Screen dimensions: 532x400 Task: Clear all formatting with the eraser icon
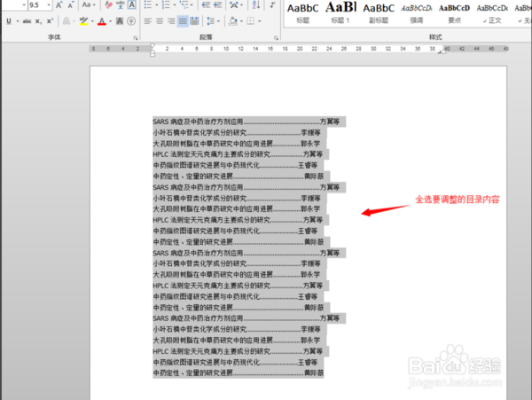[x=108, y=4]
